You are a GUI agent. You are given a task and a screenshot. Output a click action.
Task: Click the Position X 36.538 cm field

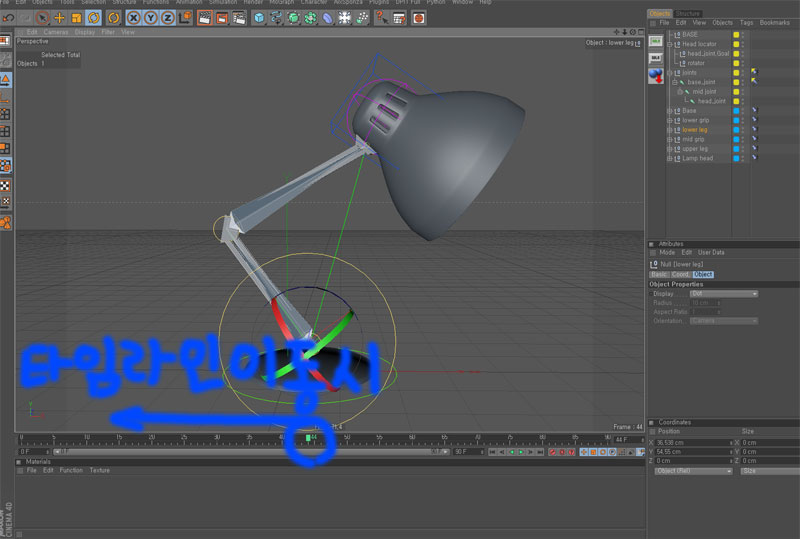(x=693, y=443)
